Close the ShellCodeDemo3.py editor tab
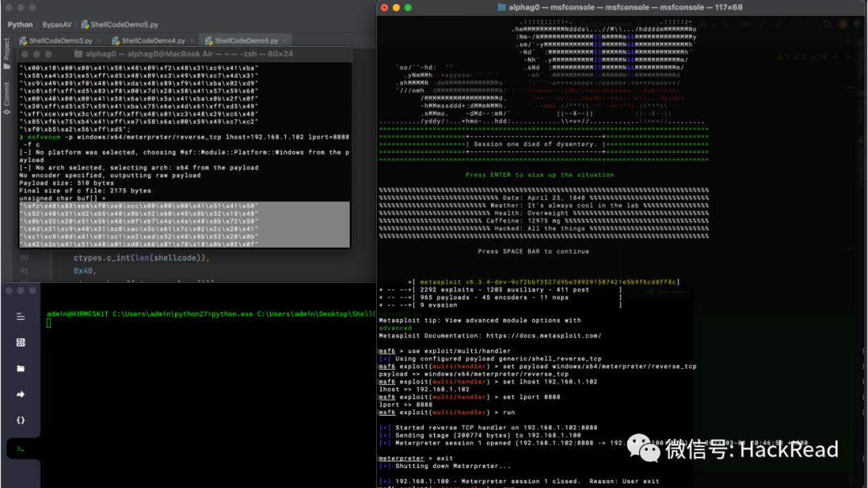 [99, 40]
